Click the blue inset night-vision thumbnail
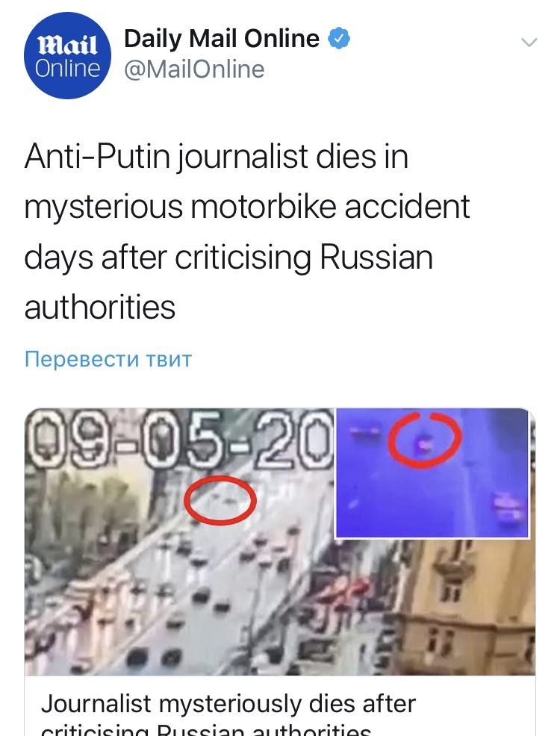The image size is (560, 736). tap(432, 473)
